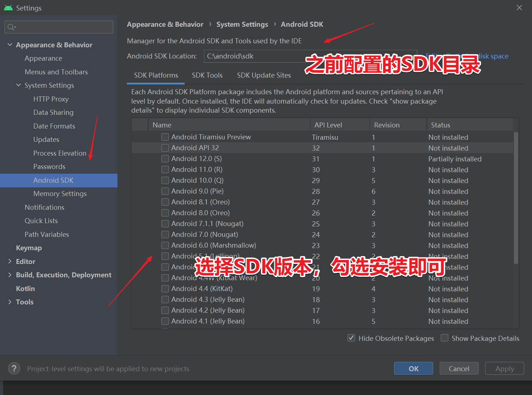Switch to SDK Platforms tab
The width and height of the screenshot is (532, 395).
[x=156, y=75]
